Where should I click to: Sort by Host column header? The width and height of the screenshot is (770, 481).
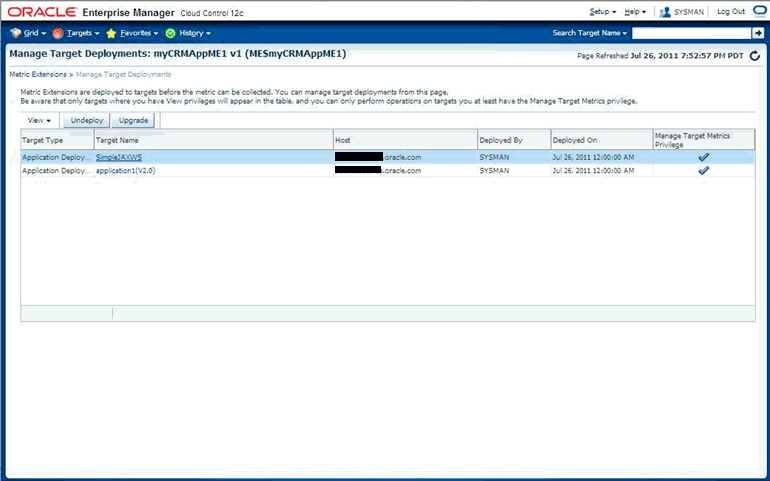[405, 140]
